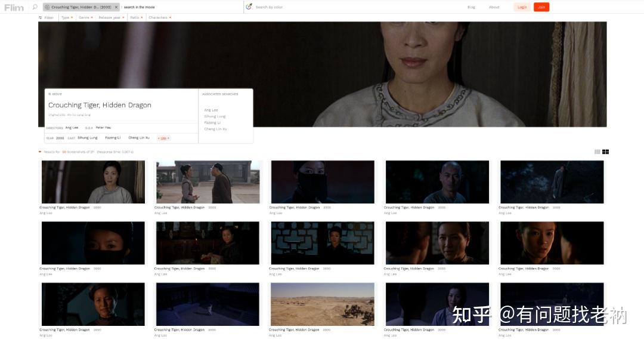Open the About page
This screenshot has width=644, height=342.
(x=494, y=7)
